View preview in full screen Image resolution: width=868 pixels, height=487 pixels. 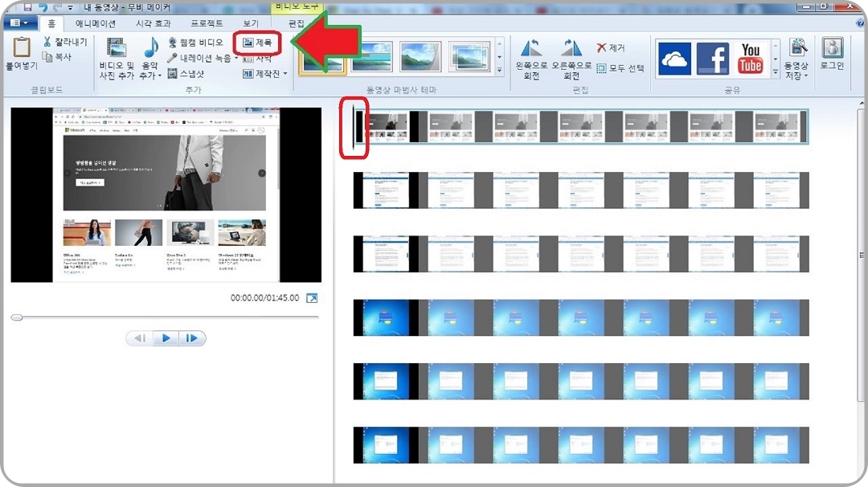click(312, 298)
